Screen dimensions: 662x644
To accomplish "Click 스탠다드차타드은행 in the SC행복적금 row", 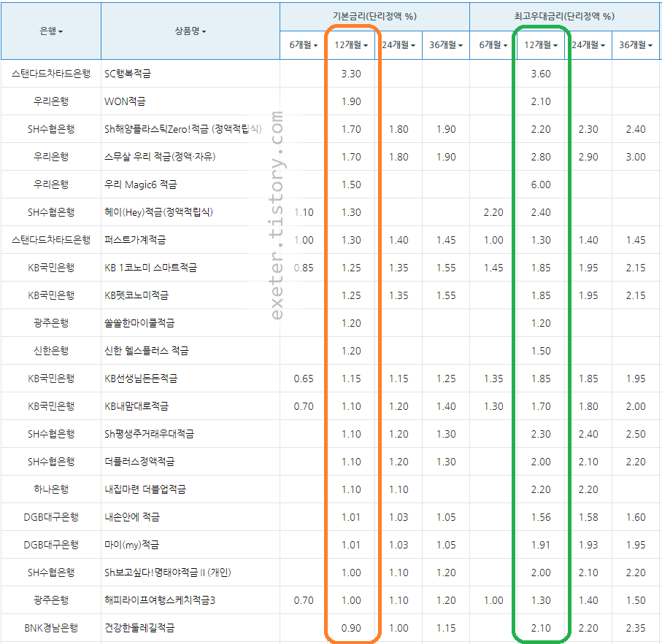I will 51,74.
